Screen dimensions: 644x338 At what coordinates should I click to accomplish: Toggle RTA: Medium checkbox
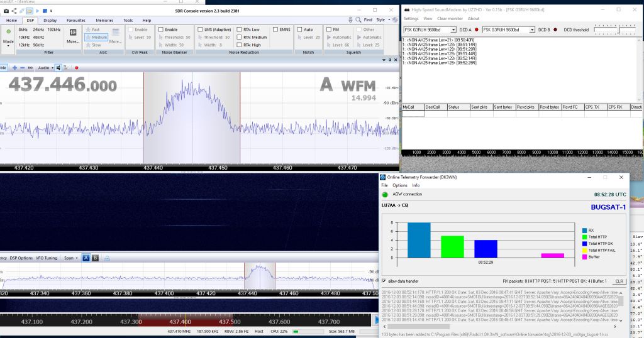tap(239, 37)
